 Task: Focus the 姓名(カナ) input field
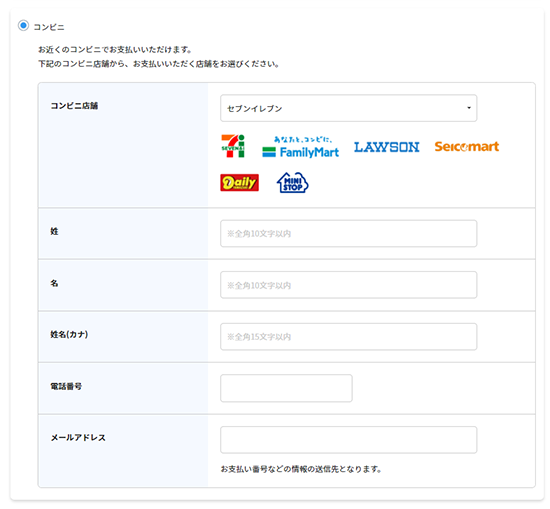348,337
